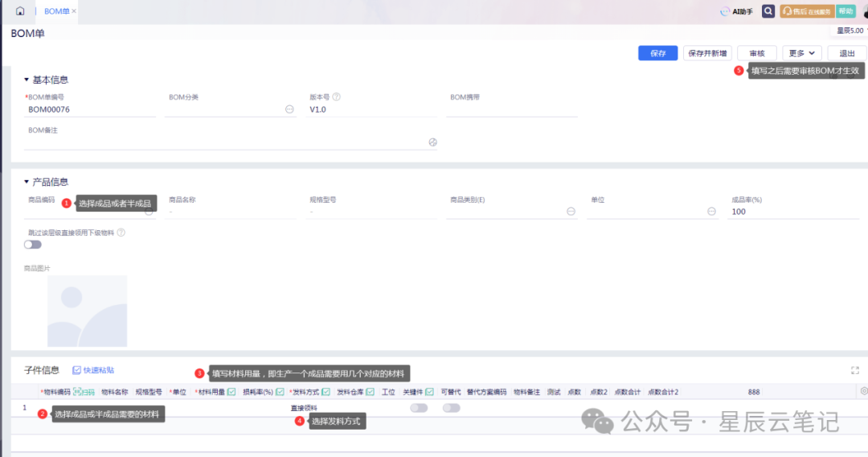
Task: Edit the 成品率(%) value 100
Action: click(x=792, y=212)
